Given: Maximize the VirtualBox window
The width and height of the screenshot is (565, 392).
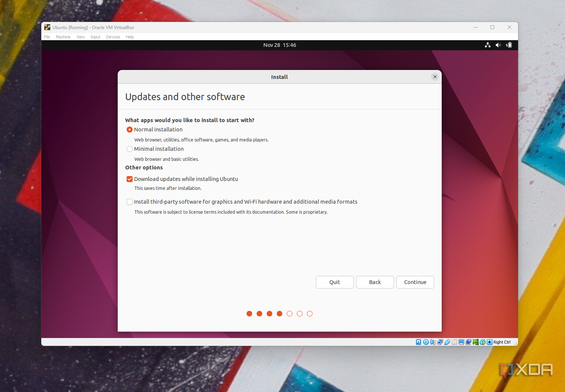Looking at the screenshot, I should tap(492, 27).
